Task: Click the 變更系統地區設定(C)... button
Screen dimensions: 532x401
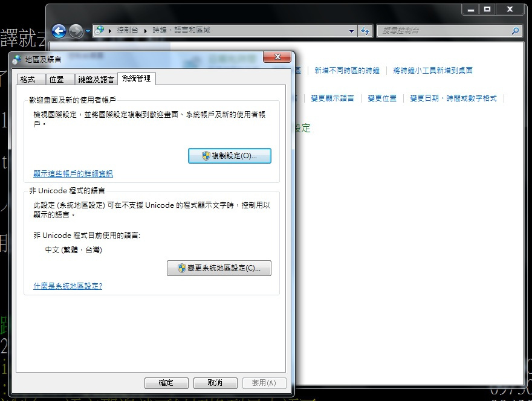Action: click(x=219, y=268)
